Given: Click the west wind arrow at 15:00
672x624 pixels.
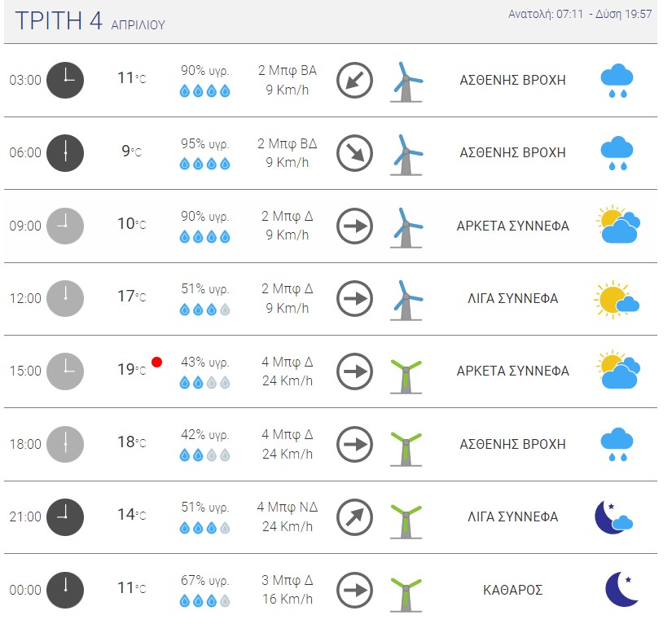Looking at the screenshot, I should tap(354, 371).
